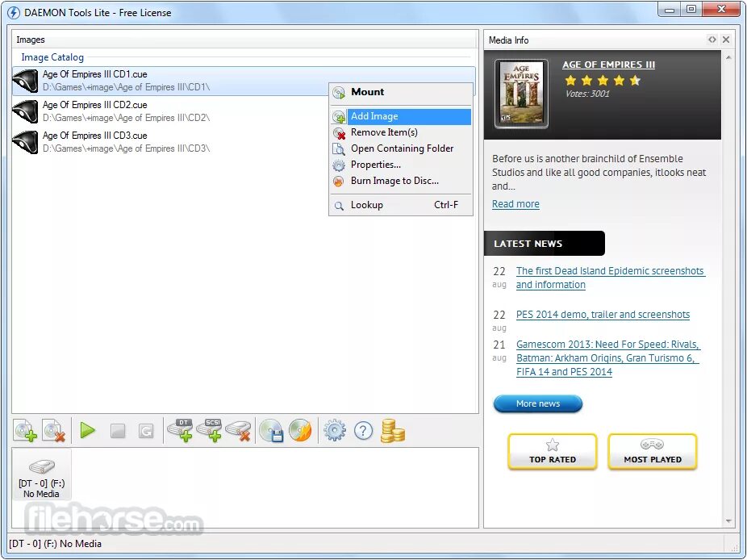Open the PES 2014 demo news link
This screenshot has height=560, width=747.
[603, 315]
